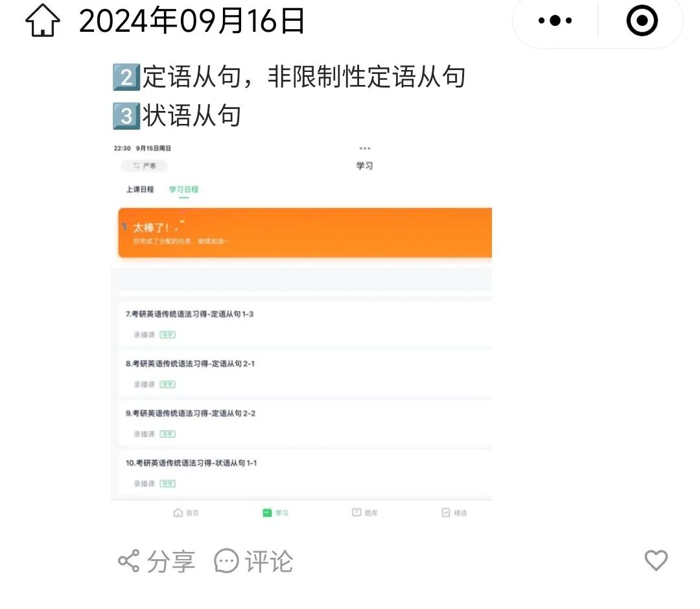
Task: Open the account switcher pill at top left
Action: (x=144, y=166)
